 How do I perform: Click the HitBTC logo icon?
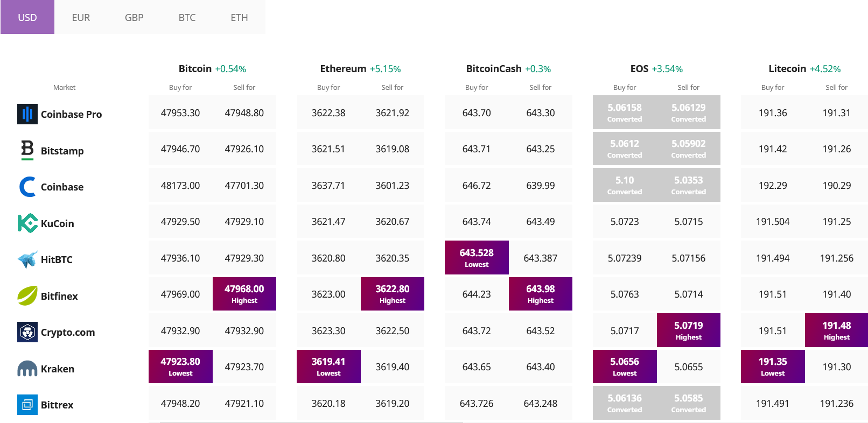27,259
